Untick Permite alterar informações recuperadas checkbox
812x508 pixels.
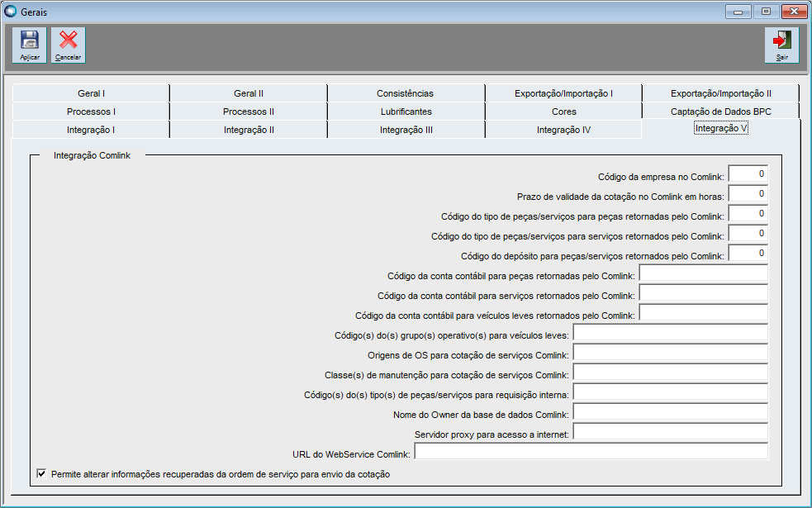(41, 473)
